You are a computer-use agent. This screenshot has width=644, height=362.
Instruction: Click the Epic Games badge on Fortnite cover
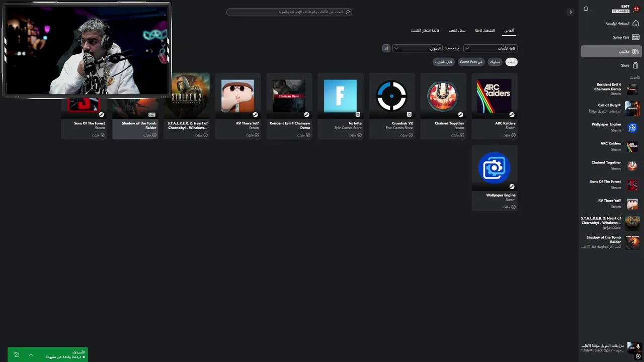tap(358, 115)
